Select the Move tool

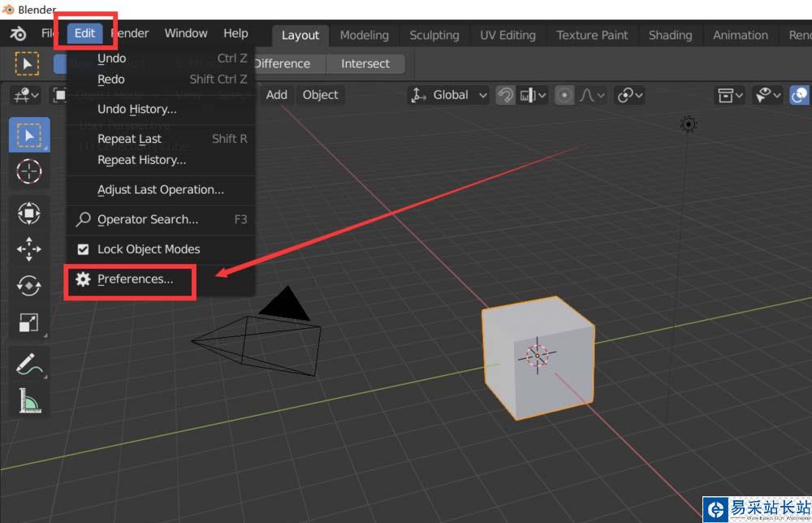(29, 249)
